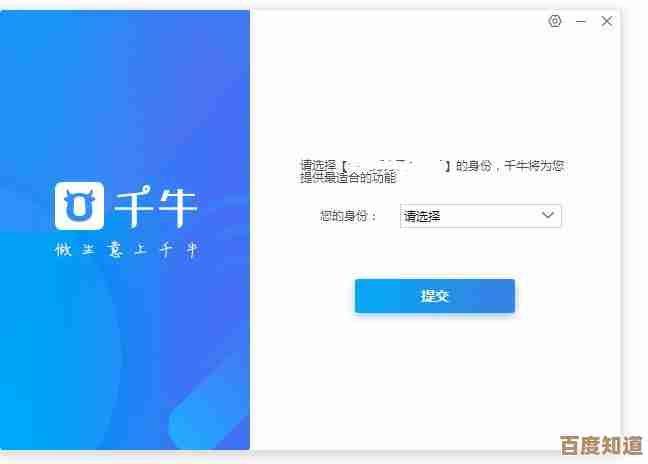The height and width of the screenshot is (464, 648).
Task: Click the 提供最适合的功能 text line
Action: pos(348,178)
